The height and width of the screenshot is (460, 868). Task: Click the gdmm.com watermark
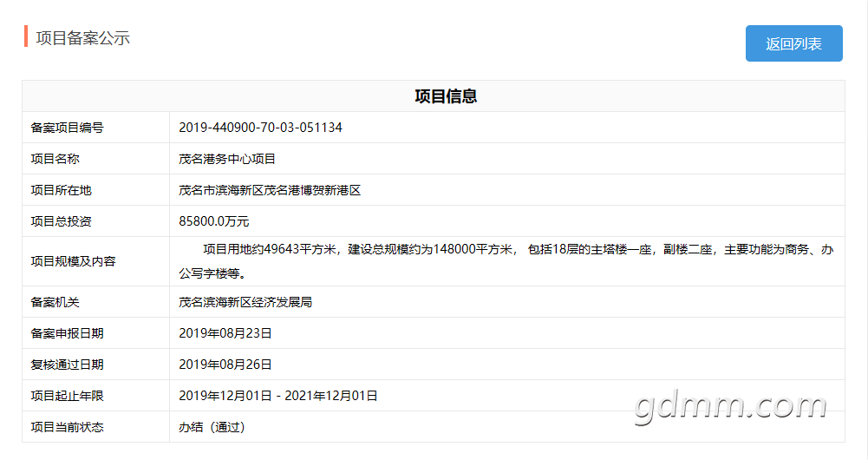(x=730, y=406)
